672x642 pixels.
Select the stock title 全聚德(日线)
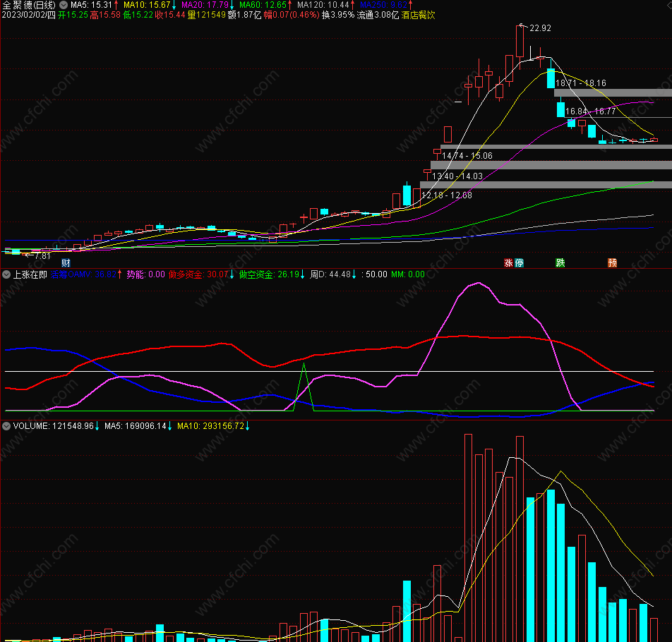29,5
